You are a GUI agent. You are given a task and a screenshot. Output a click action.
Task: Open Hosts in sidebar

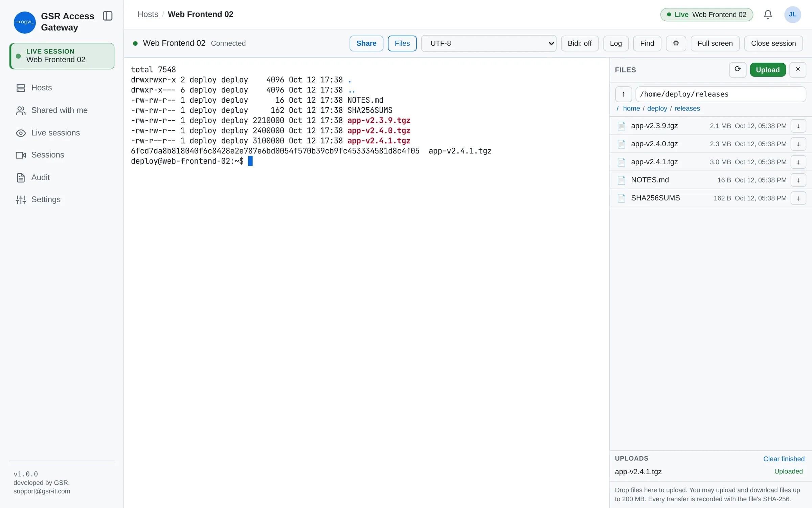click(x=62, y=88)
